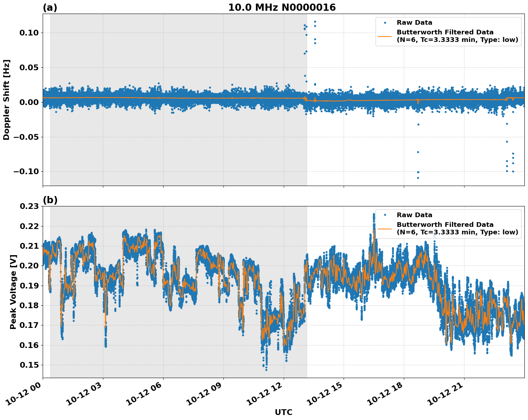Click the "Doppler Shift [Hz]" y-axis label

(6, 100)
